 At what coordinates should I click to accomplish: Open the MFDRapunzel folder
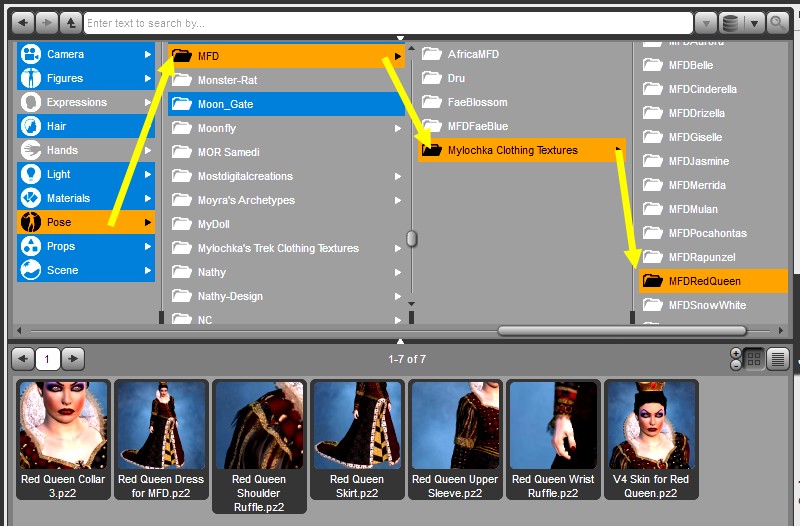click(713, 257)
